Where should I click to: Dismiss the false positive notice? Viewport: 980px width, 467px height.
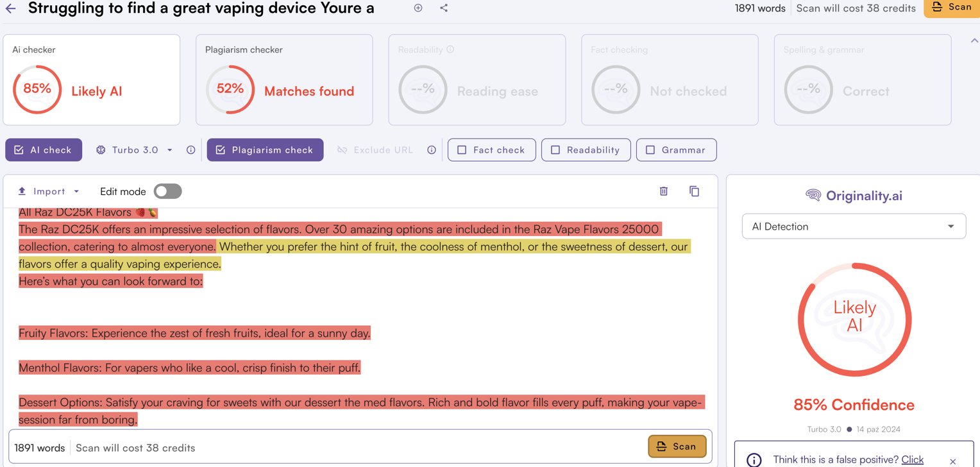tap(952, 461)
